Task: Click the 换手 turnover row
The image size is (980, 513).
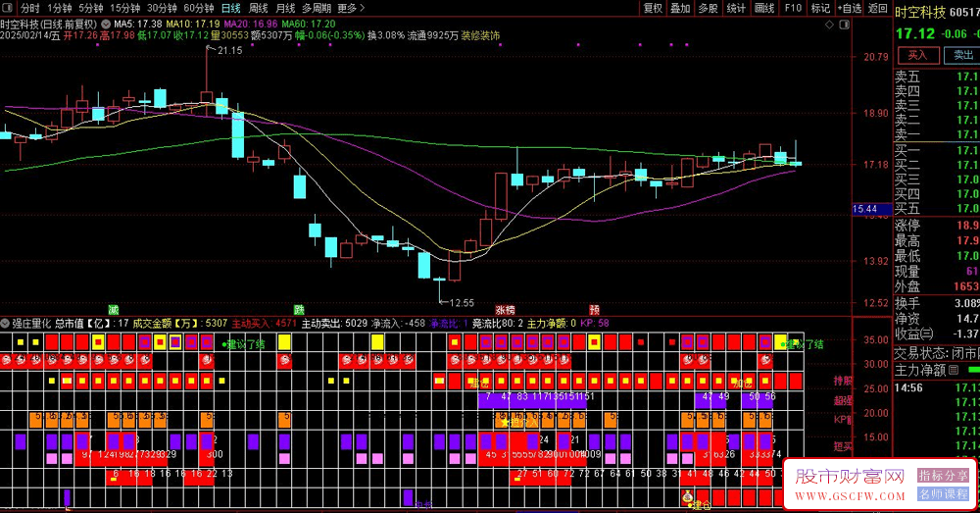Action: pyautogui.click(x=937, y=303)
